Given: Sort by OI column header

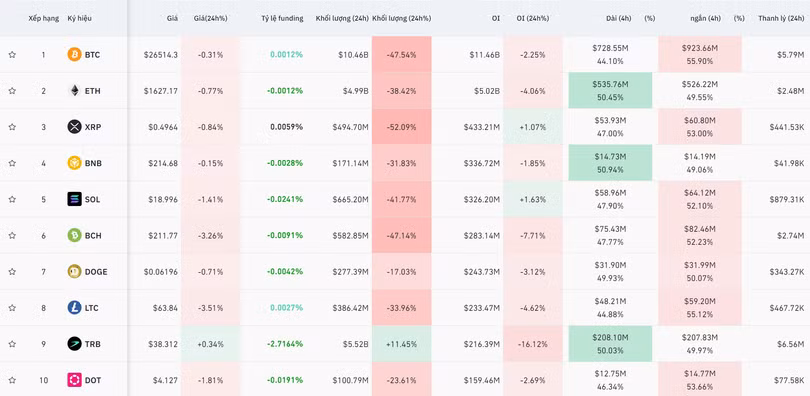Looking at the screenshot, I should [x=496, y=18].
